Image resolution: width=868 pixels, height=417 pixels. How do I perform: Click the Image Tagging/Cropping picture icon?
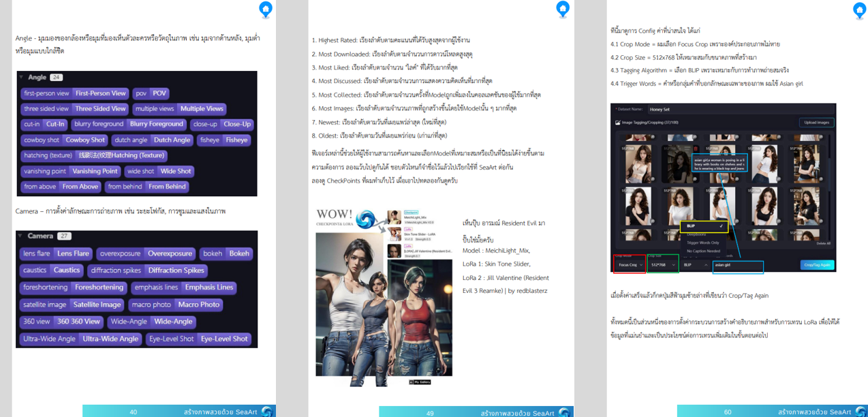coord(617,123)
